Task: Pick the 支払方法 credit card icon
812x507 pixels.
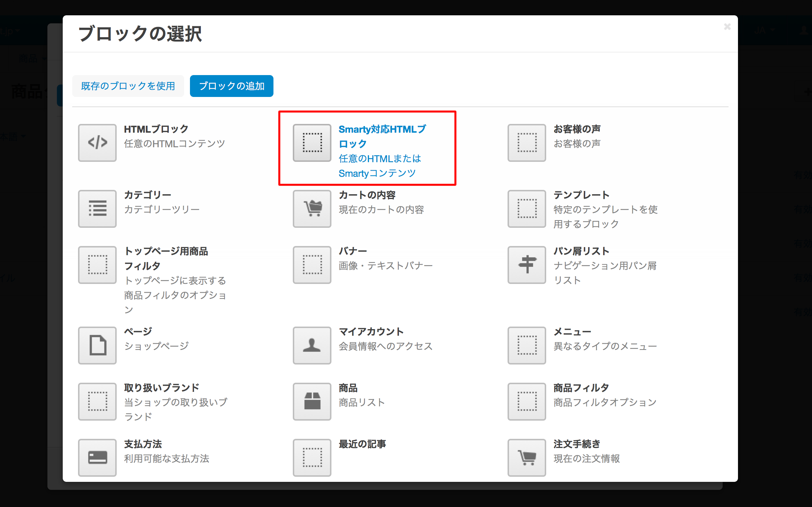Action: (97, 457)
